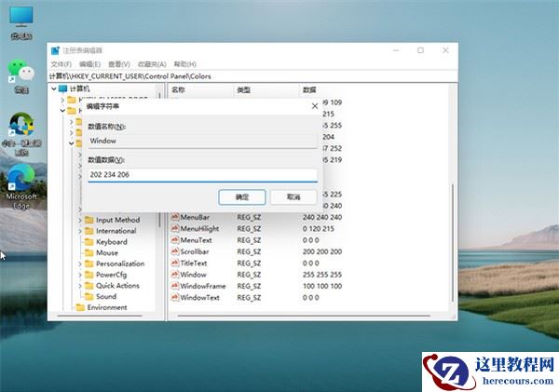559x392 pixels.
Task: Close the edit string dialog
Action: [315, 106]
